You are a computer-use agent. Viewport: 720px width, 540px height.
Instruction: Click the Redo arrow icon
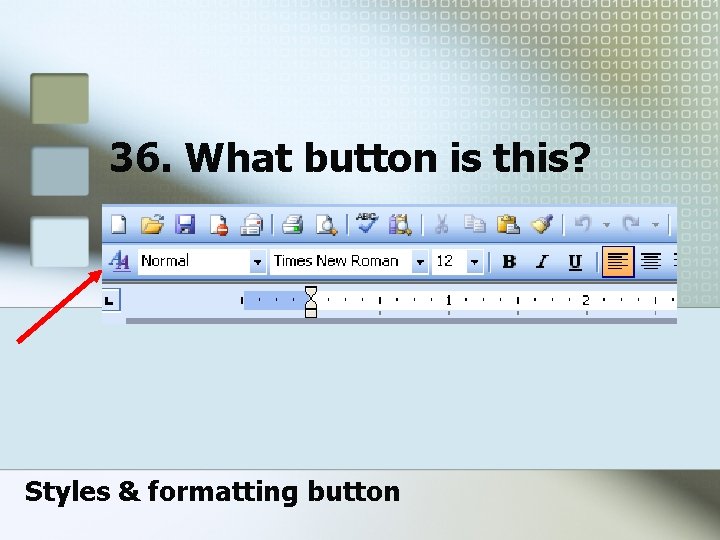click(x=631, y=224)
